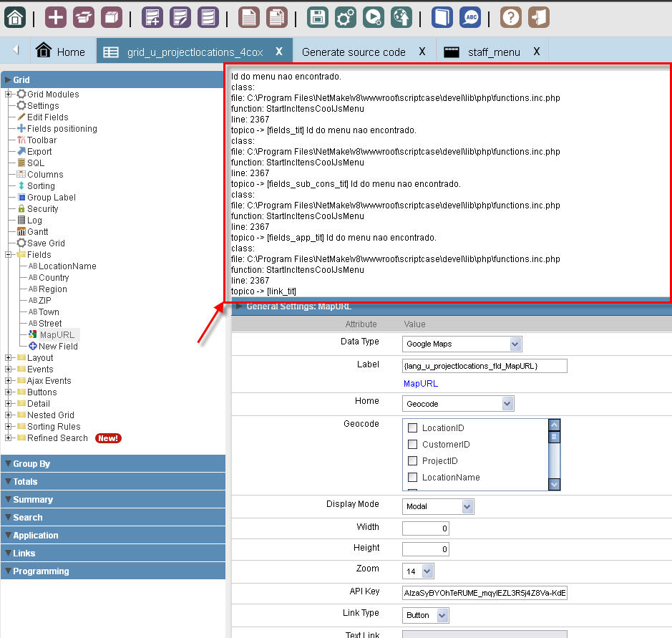
Task: Open the Data Type dropdown
Action: 462,344
